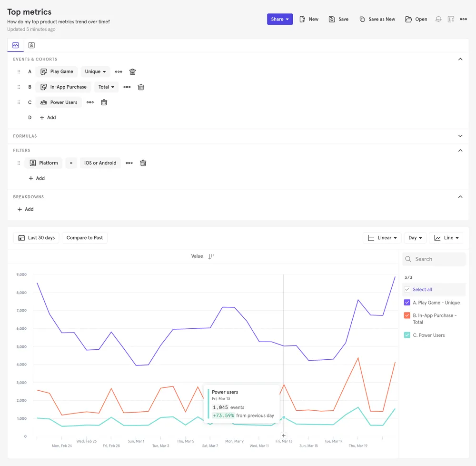Grab the drag handle for row B
Image resolution: width=476 pixels, height=466 pixels.
point(19,87)
